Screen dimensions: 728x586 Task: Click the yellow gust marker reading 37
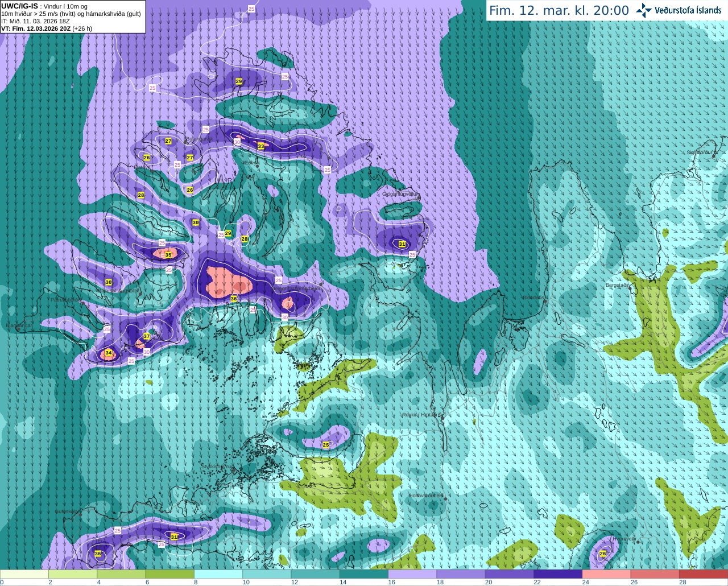147,336
